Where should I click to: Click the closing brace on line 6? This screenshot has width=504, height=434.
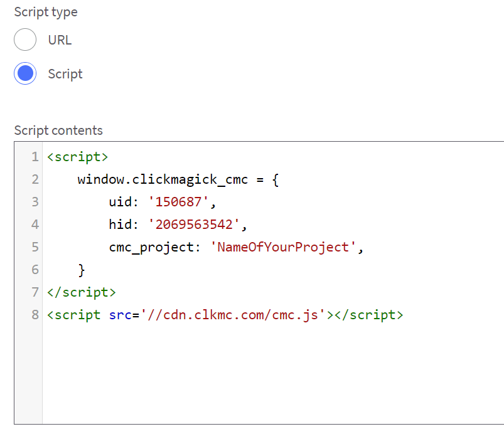(82, 270)
